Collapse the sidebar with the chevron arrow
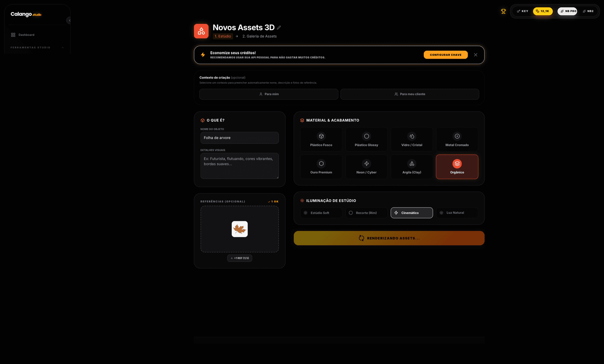The height and width of the screenshot is (364, 604). click(x=69, y=20)
